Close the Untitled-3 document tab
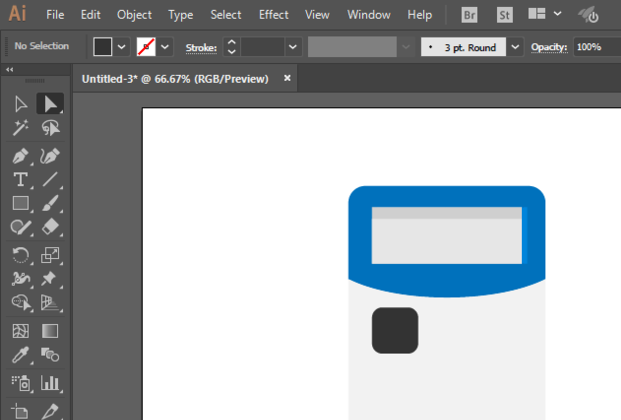This screenshot has height=420, width=621. point(287,78)
